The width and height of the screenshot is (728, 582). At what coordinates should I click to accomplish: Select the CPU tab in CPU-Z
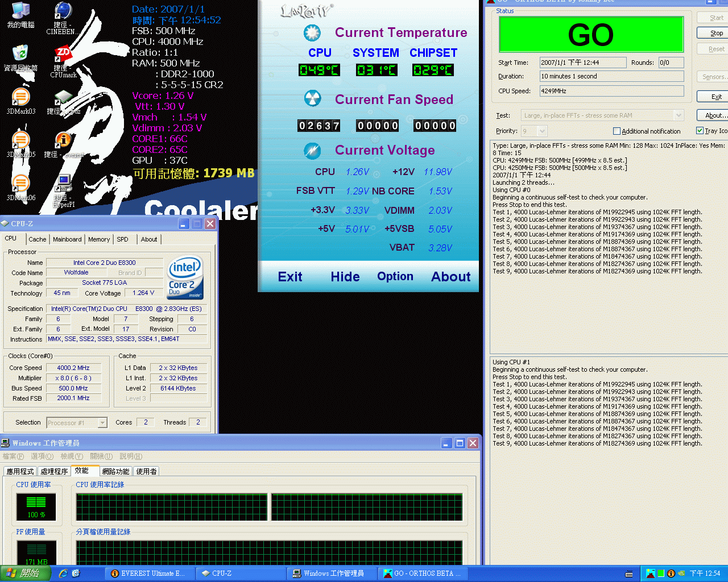click(x=11, y=238)
